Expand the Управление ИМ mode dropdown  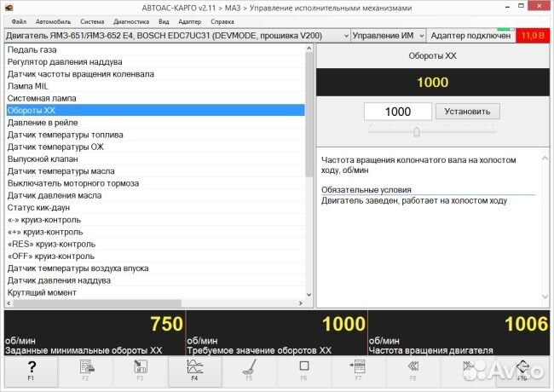click(389, 36)
